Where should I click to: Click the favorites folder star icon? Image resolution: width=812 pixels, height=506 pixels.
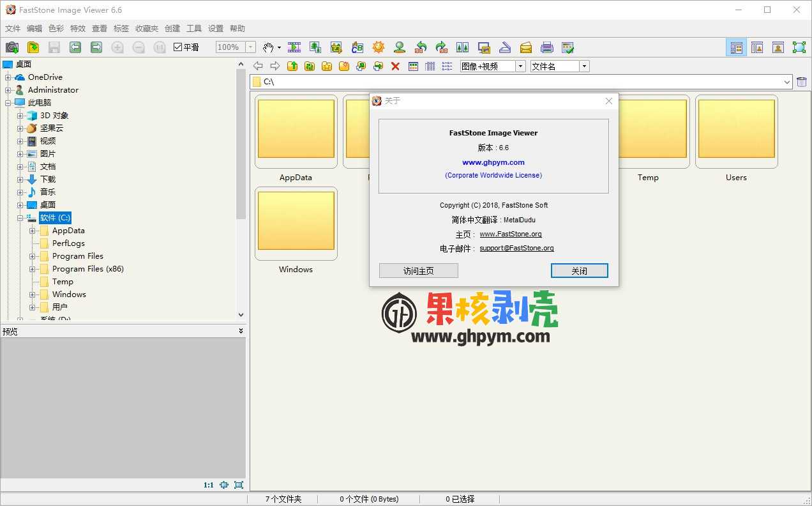point(327,66)
